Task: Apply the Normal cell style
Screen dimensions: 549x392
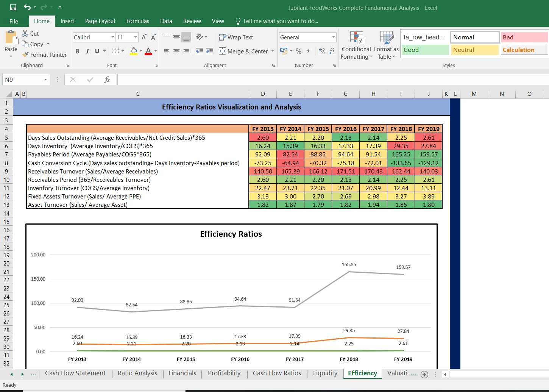Action: tap(475, 37)
